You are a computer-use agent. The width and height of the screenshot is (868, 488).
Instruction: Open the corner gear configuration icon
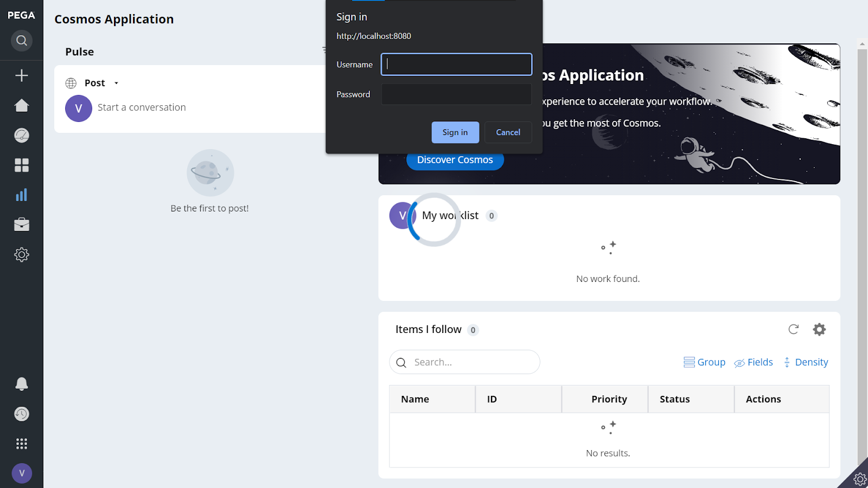(859, 479)
